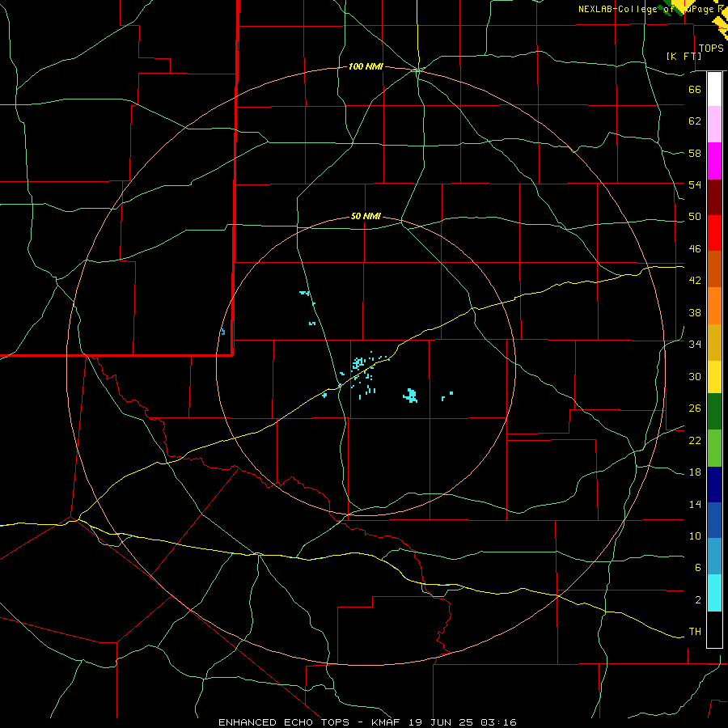
Task: Click the magenta legend swatch
Action: (714, 161)
